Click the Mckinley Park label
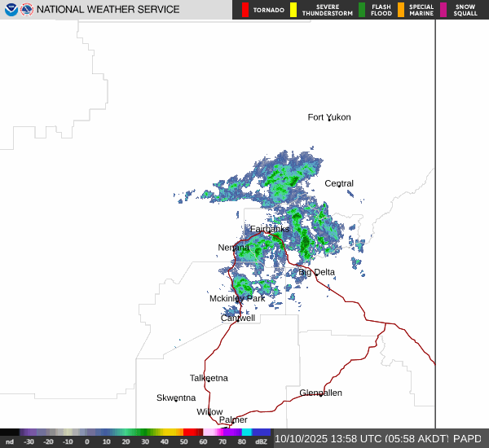Viewport: 489px width, 448px height. click(x=237, y=299)
